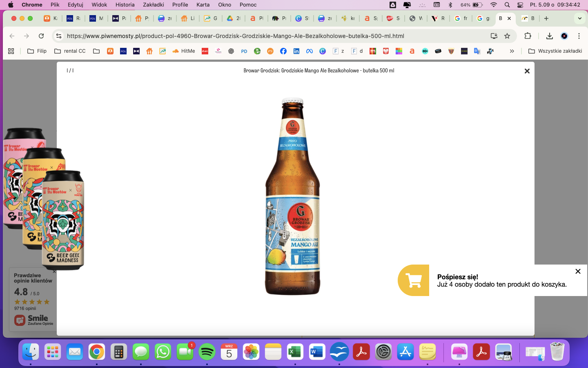Open macOS Control Center in menu bar
The width and height of the screenshot is (588, 368).
point(520,5)
